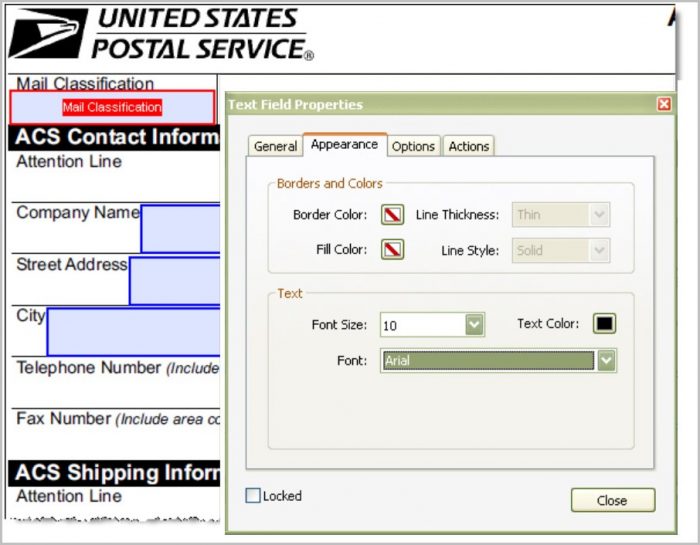Toggle the Locked checkbox
This screenshot has width=700, height=545.
coord(253,495)
